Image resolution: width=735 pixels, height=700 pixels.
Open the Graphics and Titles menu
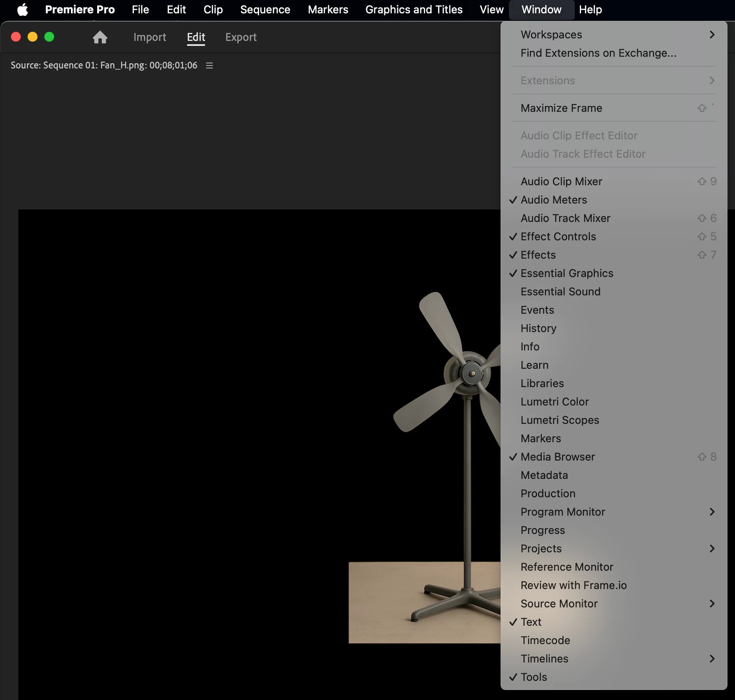pyautogui.click(x=414, y=10)
